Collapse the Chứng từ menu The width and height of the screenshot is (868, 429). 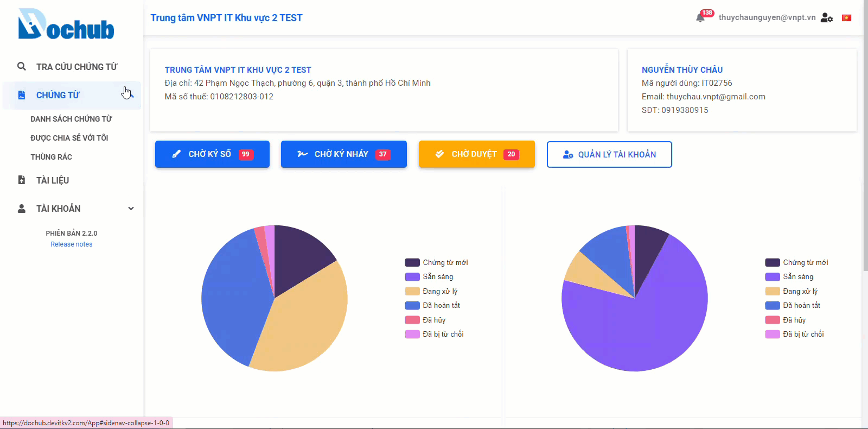72,95
